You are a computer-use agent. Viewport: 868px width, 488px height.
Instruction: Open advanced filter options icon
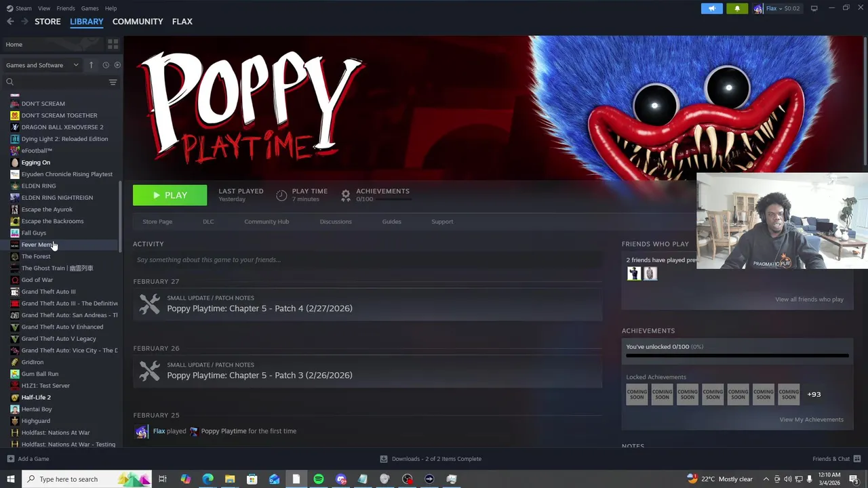[x=113, y=82]
